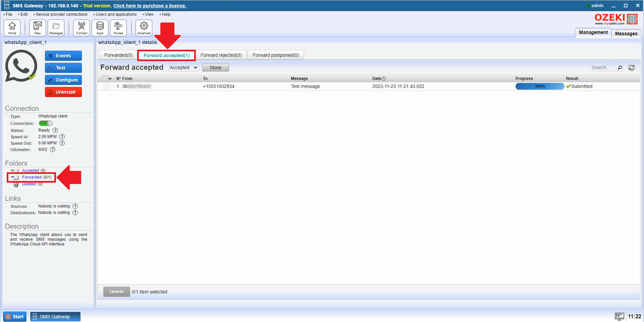Image resolution: width=644 pixels, height=322 pixels.
Task: Open the Advanced gear icon
Action: point(144,28)
